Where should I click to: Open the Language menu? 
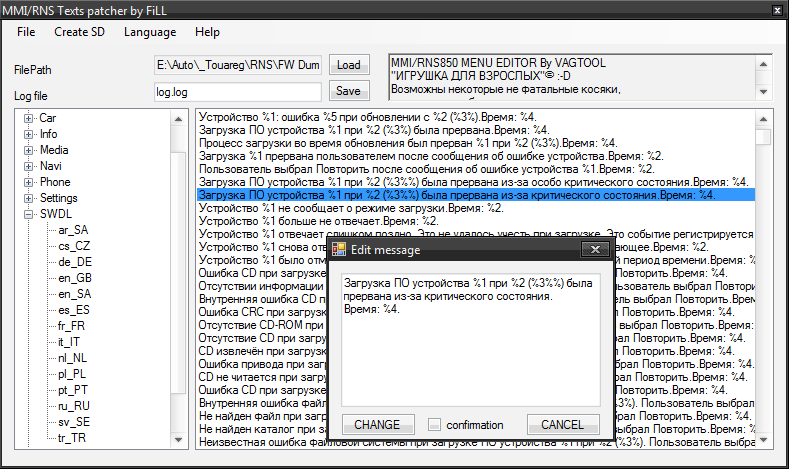point(149,32)
